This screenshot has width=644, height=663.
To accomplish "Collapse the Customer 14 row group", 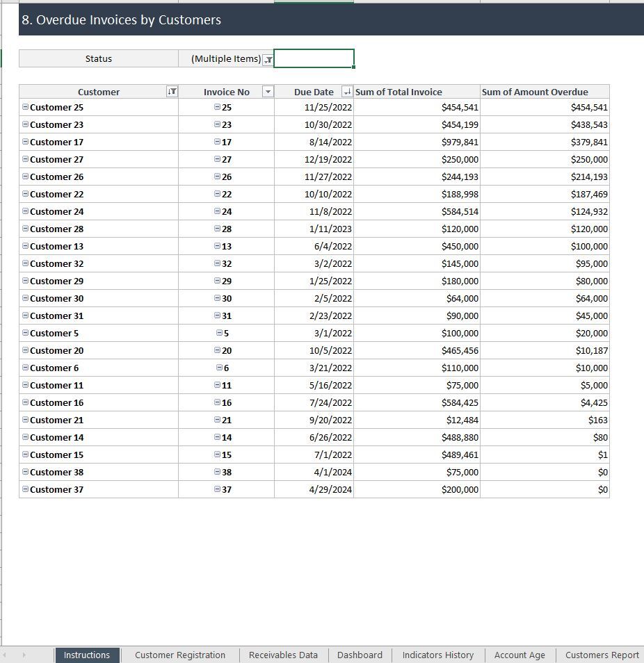I will point(26,436).
